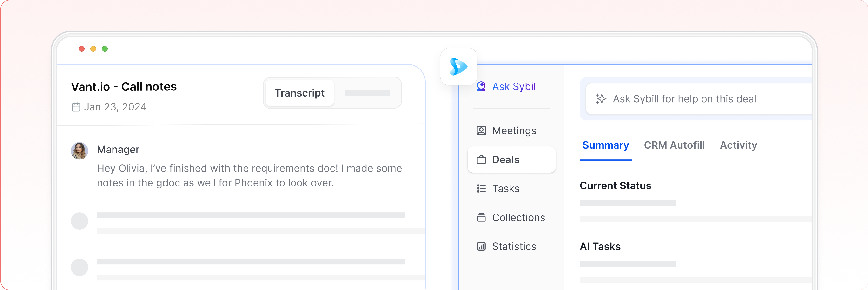
Task: Click the Manager avatar photo
Action: pyautogui.click(x=80, y=151)
